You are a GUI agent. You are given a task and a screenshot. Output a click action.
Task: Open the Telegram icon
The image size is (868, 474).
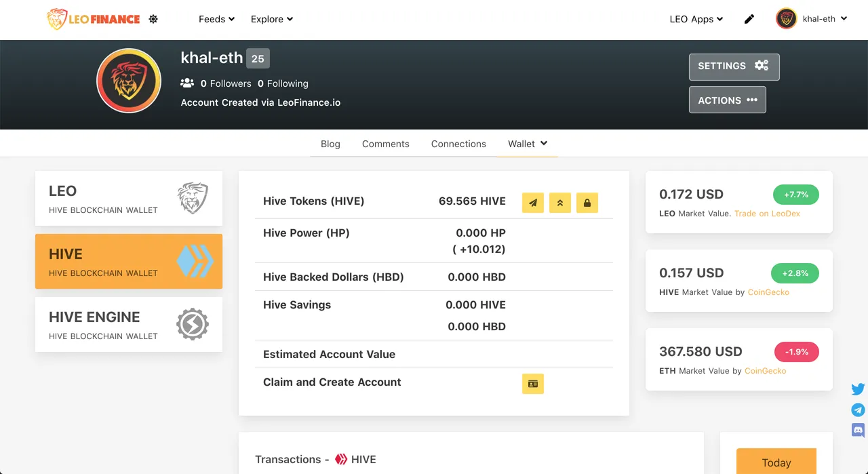(x=858, y=410)
